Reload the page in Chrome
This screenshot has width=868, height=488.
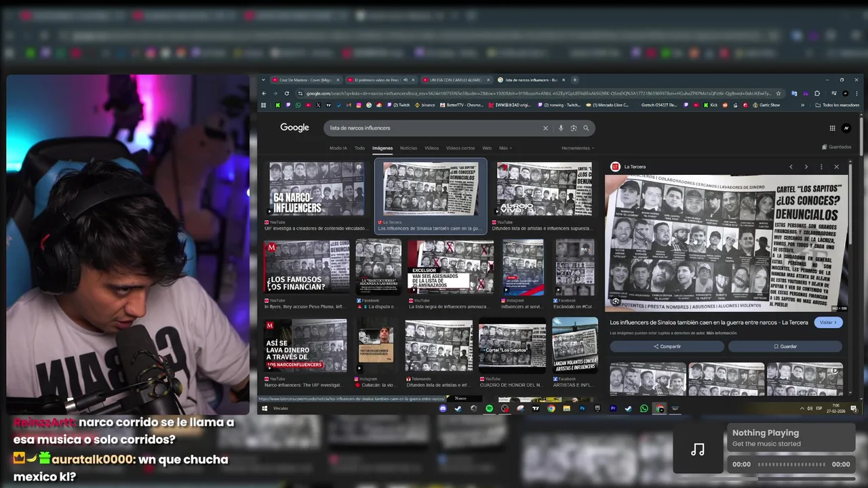click(287, 94)
